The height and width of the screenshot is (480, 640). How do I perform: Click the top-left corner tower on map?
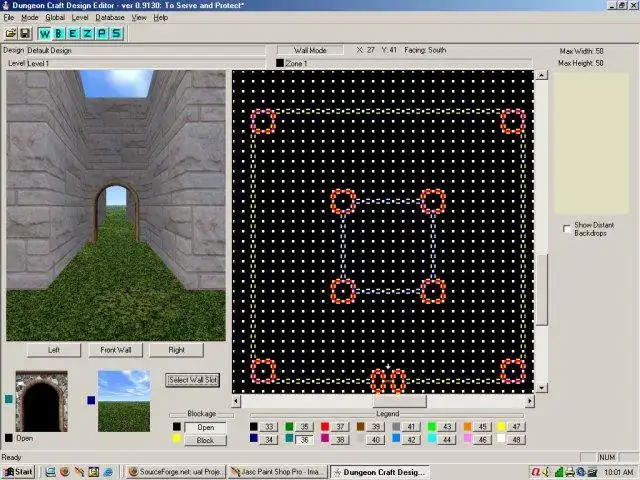click(x=263, y=121)
